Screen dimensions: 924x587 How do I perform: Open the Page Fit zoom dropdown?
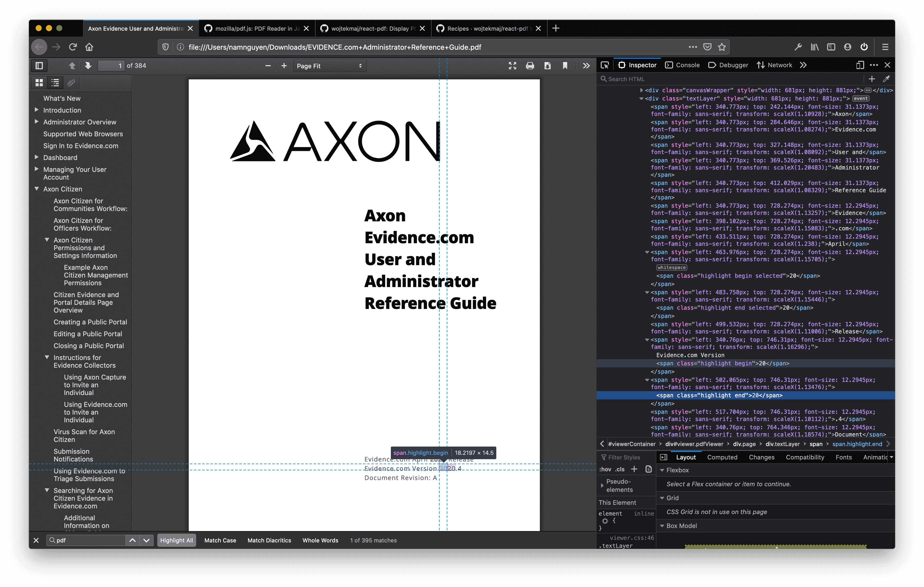pyautogui.click(x=329, y=66)
